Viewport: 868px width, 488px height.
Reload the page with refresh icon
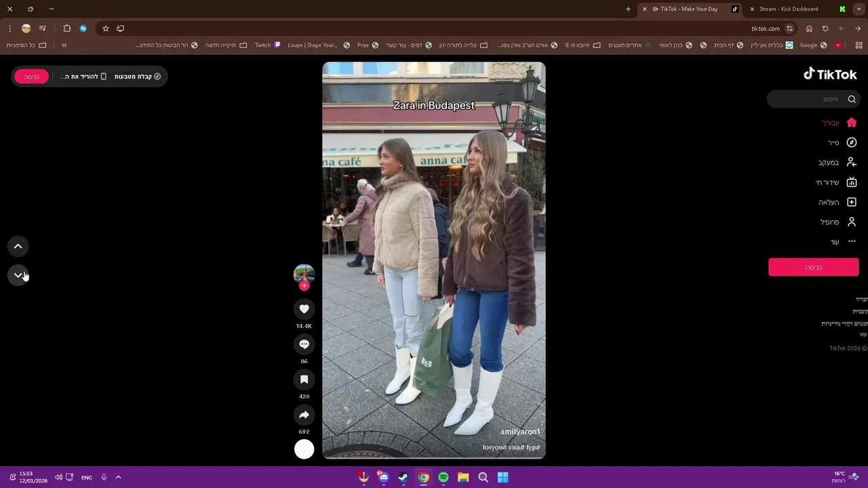825,28
